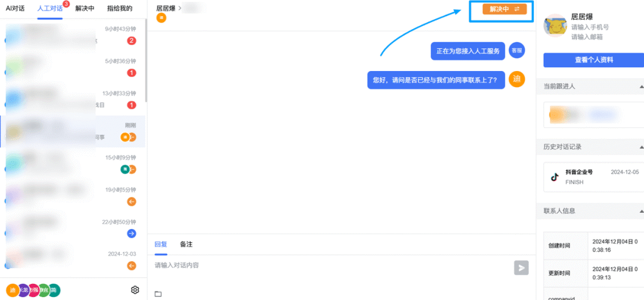This screenshot has height=300, width=644.
Task: Select the 备注 tab in the composer
Action: tap(186, 244)
